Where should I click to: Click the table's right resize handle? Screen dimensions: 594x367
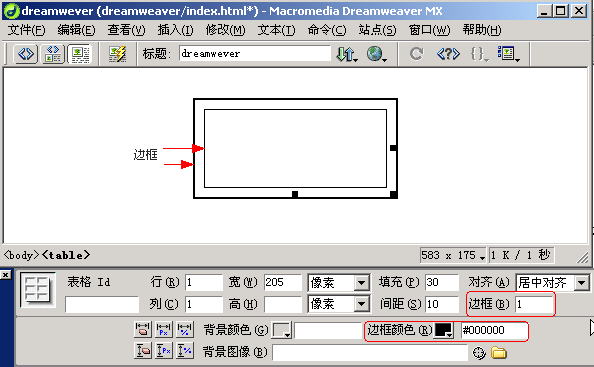(394, 148)
